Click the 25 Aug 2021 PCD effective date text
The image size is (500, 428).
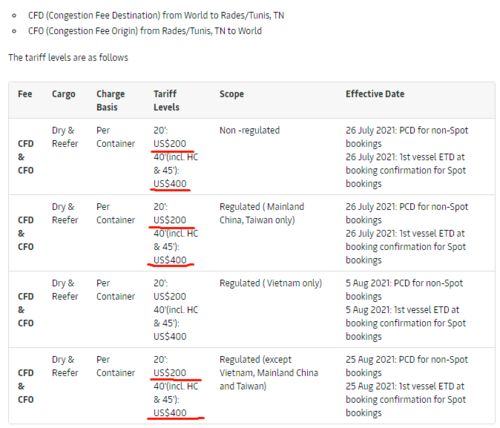click(x=407, y=366)
